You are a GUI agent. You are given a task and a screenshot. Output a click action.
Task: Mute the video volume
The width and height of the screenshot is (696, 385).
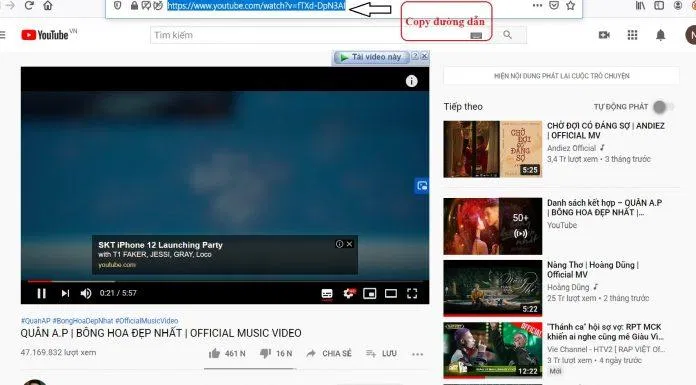coord(86,293)
